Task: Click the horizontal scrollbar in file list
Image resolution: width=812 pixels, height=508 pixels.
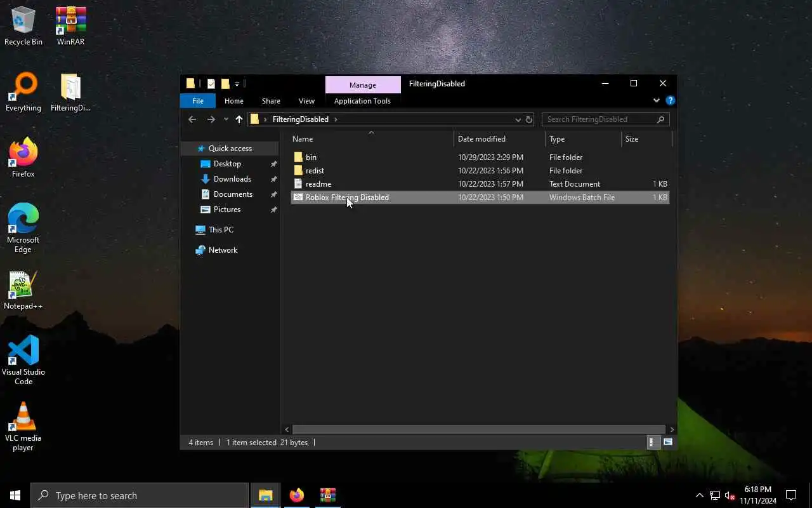Action: tap(479, 429)
